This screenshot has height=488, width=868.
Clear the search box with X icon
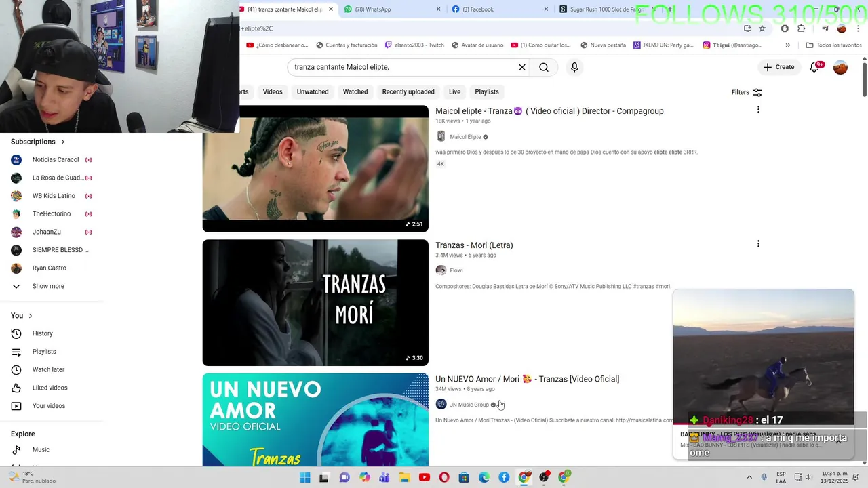[522, 67]
